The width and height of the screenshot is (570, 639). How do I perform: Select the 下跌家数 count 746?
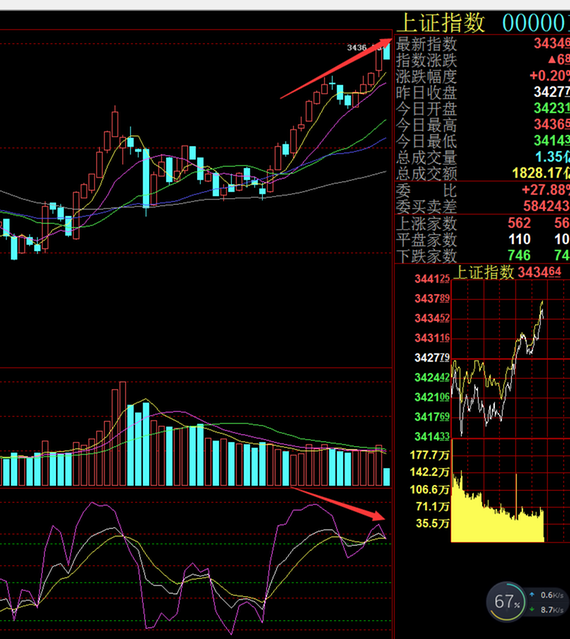pyautogui.click(x=519, y=256)
